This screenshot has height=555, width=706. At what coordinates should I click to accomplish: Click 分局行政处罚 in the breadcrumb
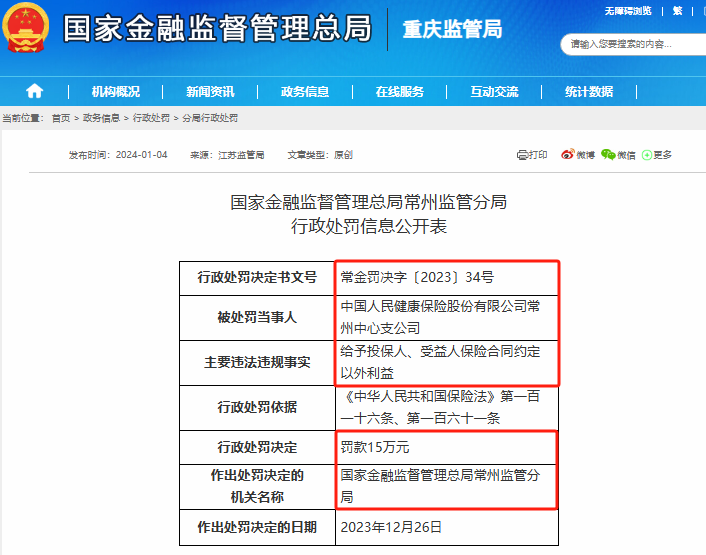pyautogui.click(x=210, y=118)
